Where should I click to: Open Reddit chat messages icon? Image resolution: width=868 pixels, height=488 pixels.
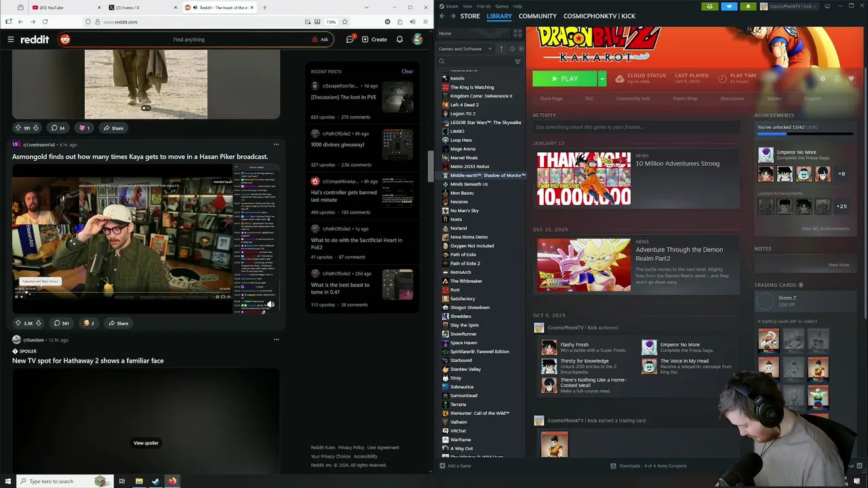(x=350, y=39)
